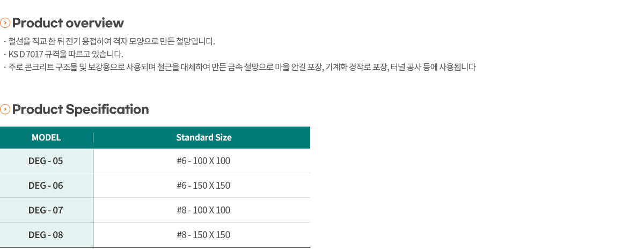644x251 pixels.
Task: Select the DEG - 07 model cell
Action: point(47,210)
